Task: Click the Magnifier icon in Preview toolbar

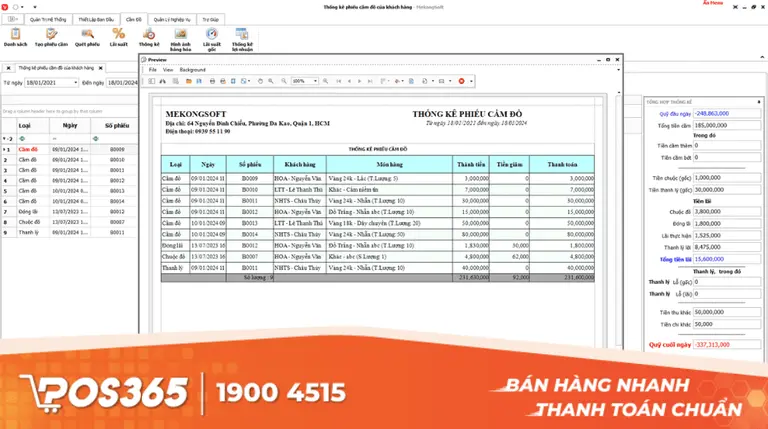Action: [271, 81]
